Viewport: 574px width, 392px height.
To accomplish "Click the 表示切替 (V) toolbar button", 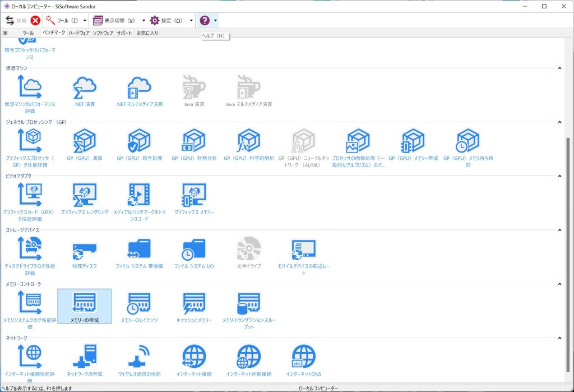I will pyautogui.click(x=114, y=21).
